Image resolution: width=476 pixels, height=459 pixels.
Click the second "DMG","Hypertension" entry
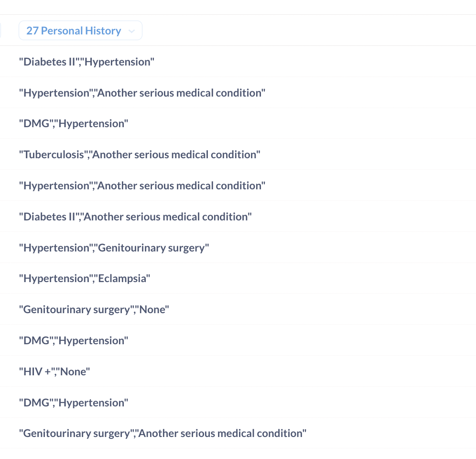pyautogui.click(x=74, y=340)
